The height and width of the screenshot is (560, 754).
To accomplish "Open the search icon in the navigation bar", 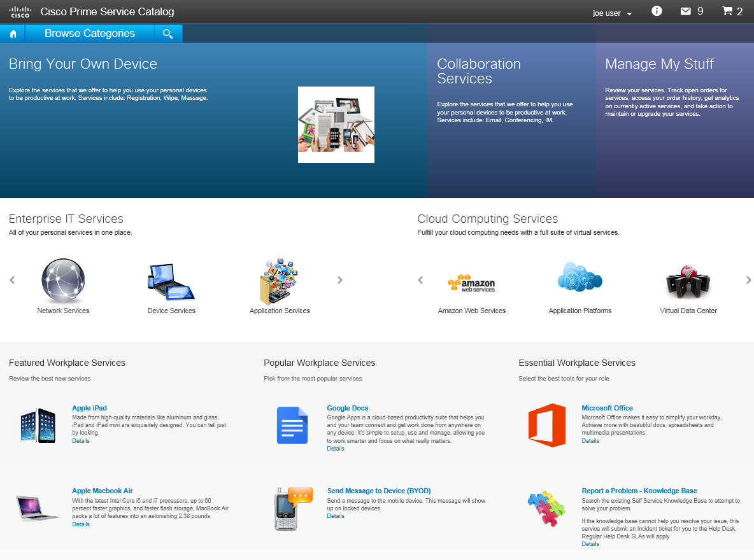I will point(168,33).
